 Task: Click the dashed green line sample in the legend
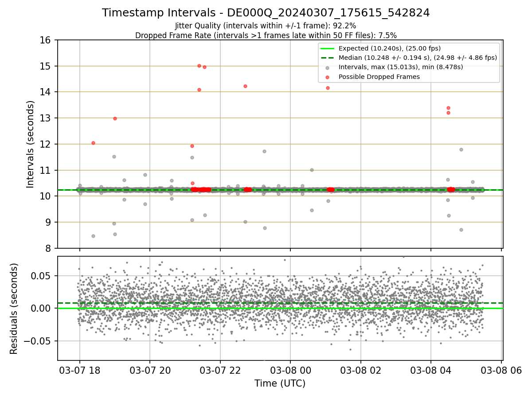point(327,58)
